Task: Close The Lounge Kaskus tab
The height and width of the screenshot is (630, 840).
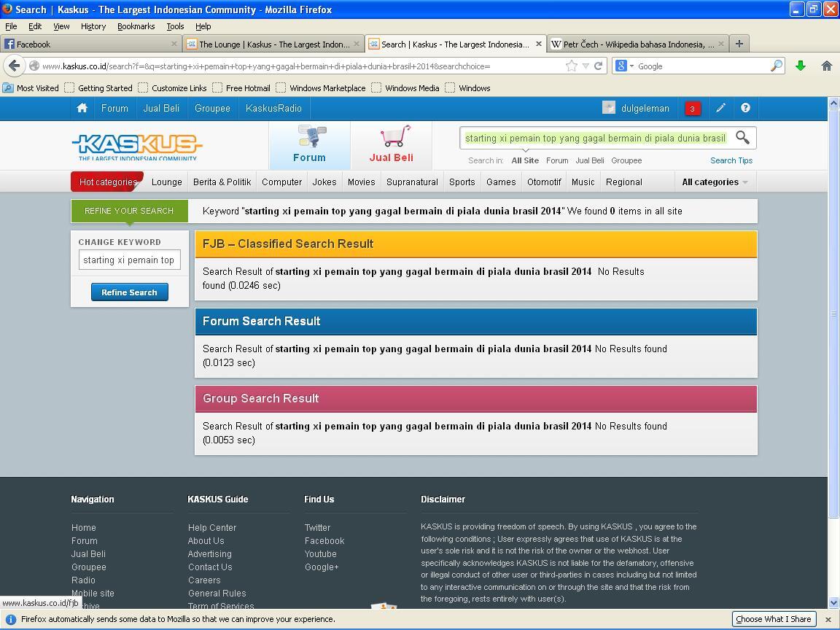Action: pyautogui.click(x=357, y=44)
